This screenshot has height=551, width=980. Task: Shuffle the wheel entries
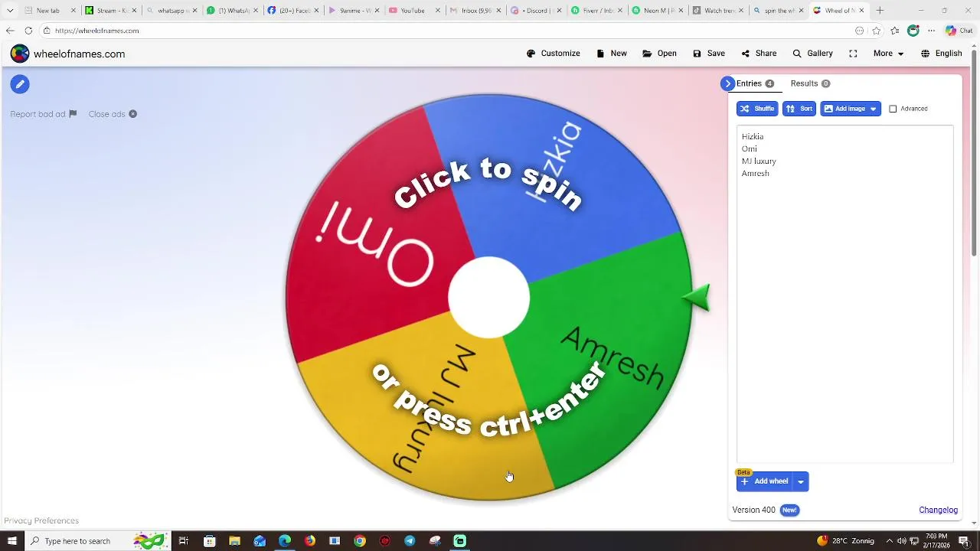[757, 109]
